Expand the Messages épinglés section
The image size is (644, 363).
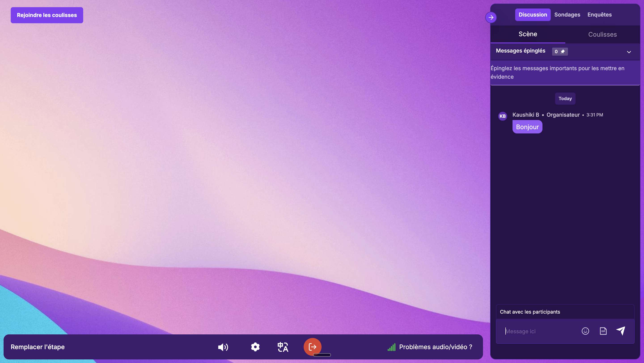click(629, 52)
